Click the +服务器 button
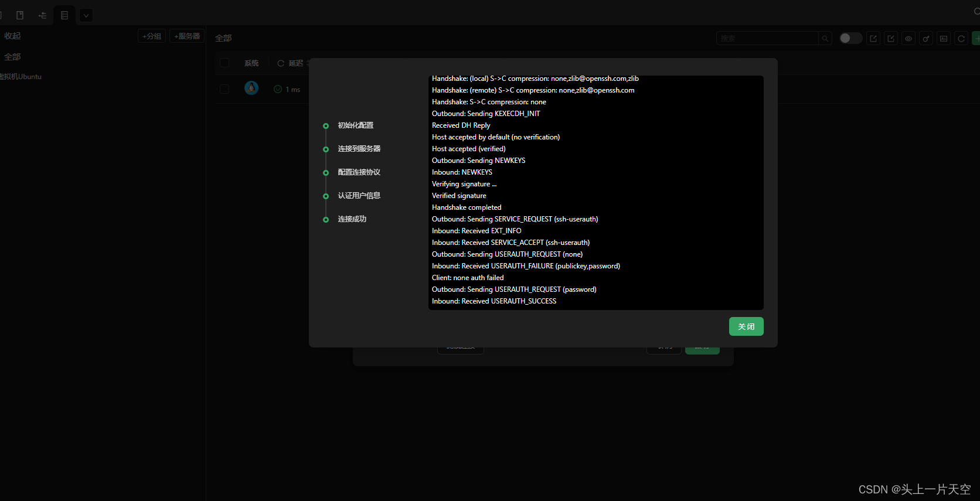Image resolution: width=980 pixels, height=501 pixels. pos(187,36)
